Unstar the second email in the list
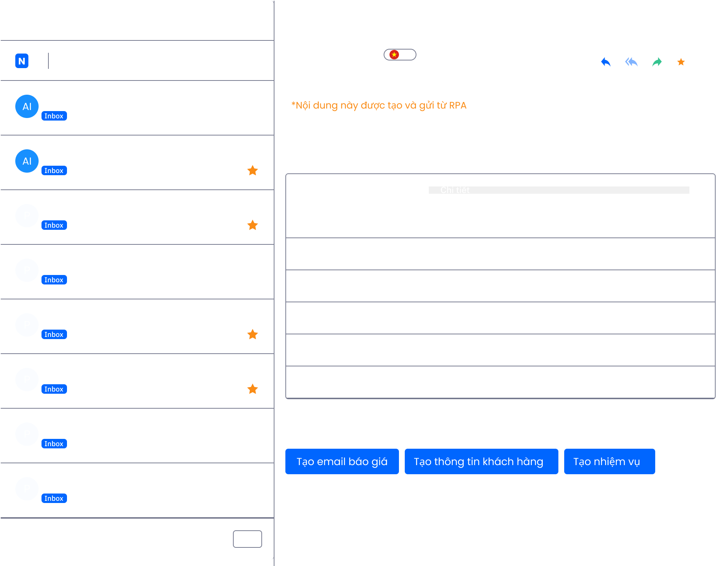 (252, 170)
